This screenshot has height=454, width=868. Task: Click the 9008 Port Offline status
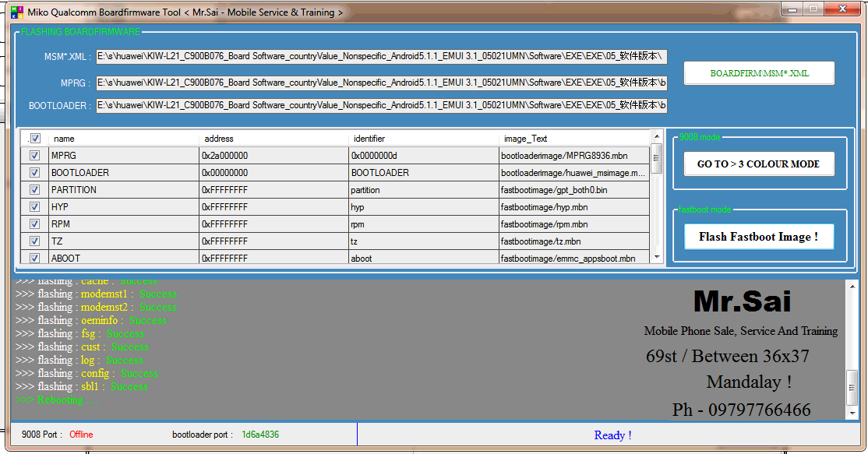(81, 434)
